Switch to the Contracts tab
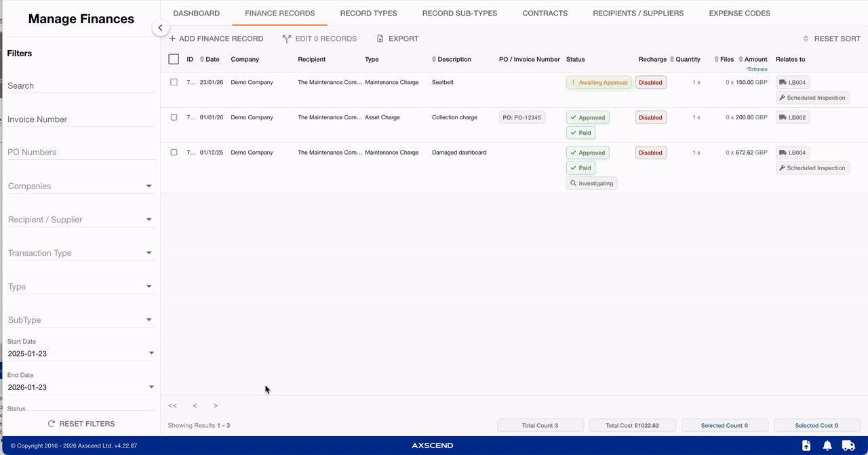 click(x=545, y=13)
